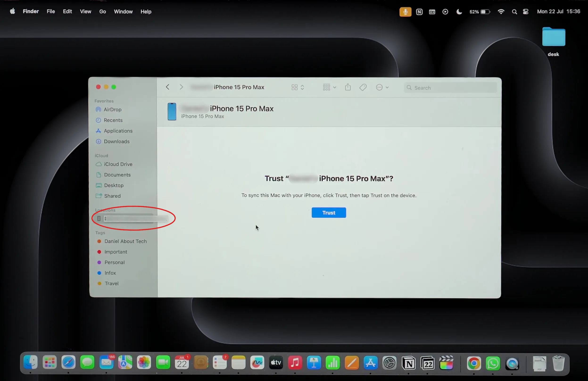Click the Trust button
This screenshot has height=381, width=588.
point(329,212)
